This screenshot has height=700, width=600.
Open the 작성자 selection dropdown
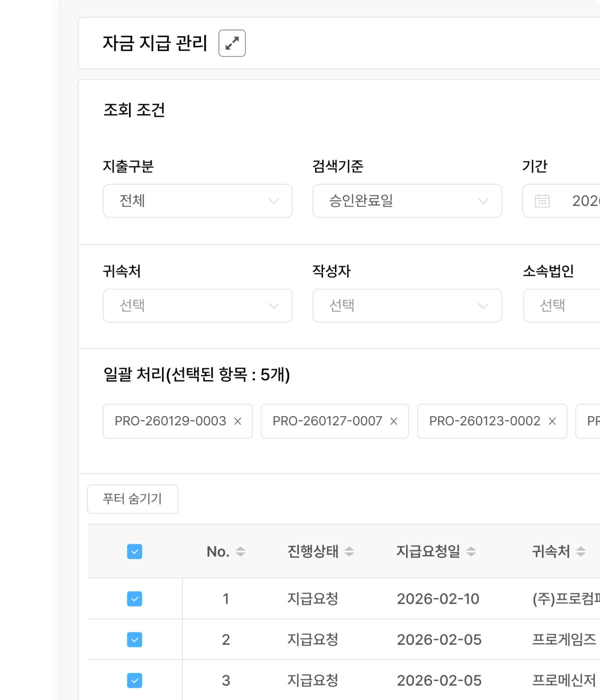pyautogui.click(x=408, y=305)
